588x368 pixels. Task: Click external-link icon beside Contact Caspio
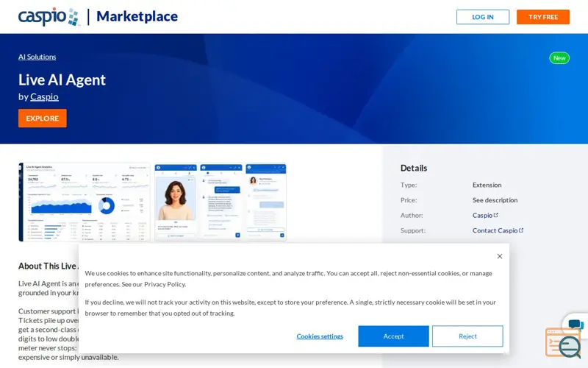521,230
